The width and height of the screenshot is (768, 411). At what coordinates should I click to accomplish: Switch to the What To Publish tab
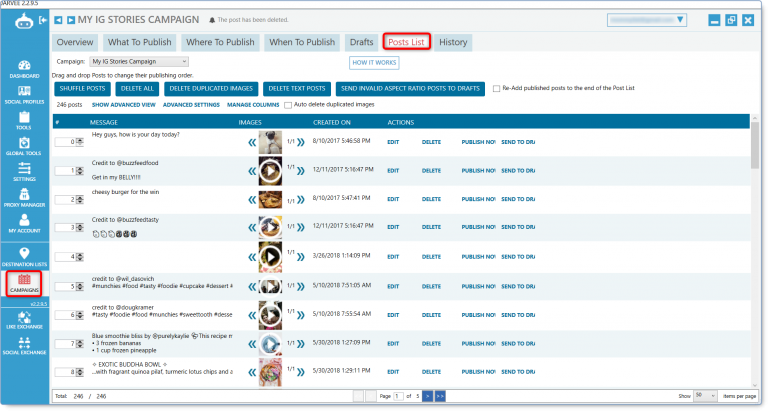click(x=140, y=42)
